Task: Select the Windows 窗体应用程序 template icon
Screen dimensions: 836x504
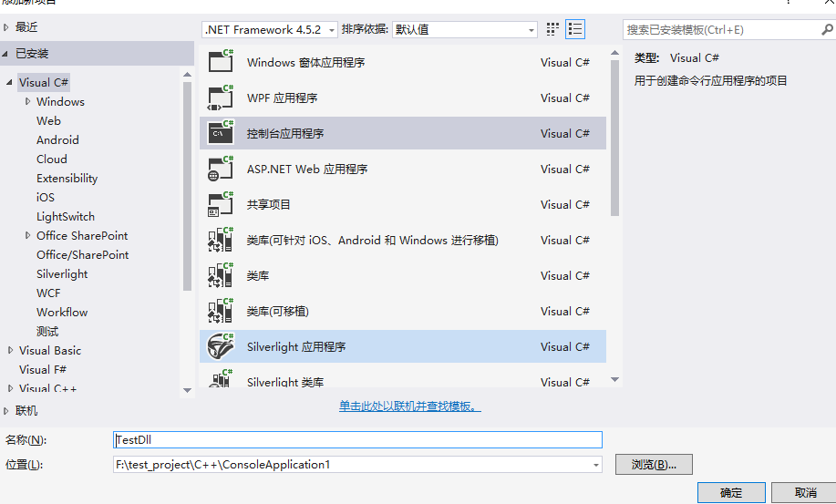Action: point(221,61)
